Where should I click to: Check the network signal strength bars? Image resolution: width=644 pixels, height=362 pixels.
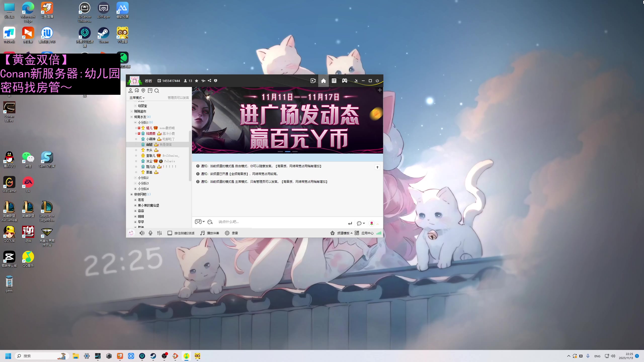[379, 233]
